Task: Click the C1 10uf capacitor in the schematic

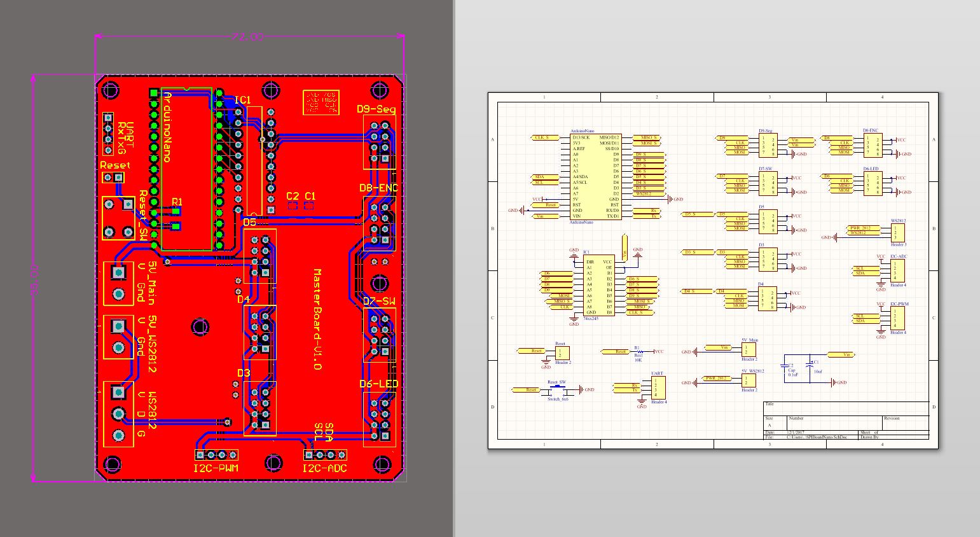Action: coord(809,364)
